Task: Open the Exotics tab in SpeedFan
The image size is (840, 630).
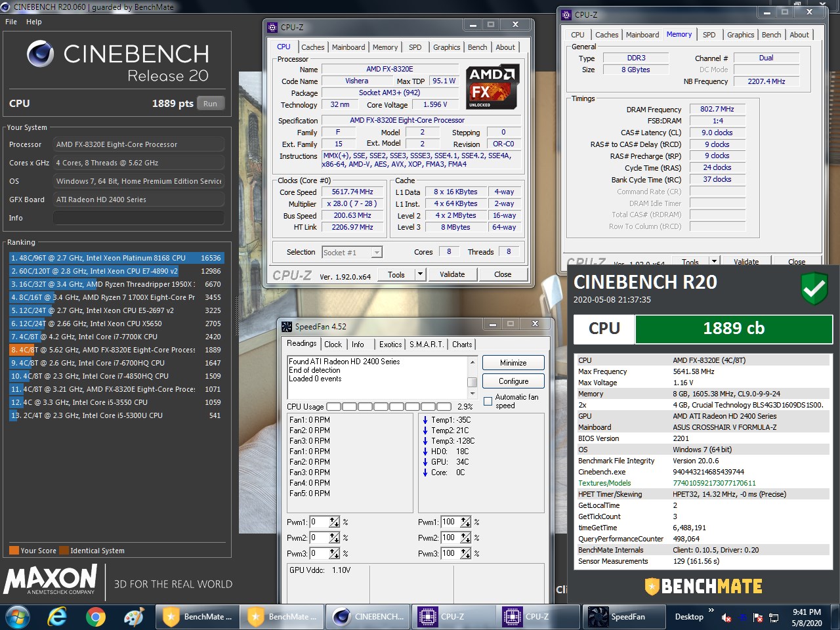Action: click(x=390, y=345)
